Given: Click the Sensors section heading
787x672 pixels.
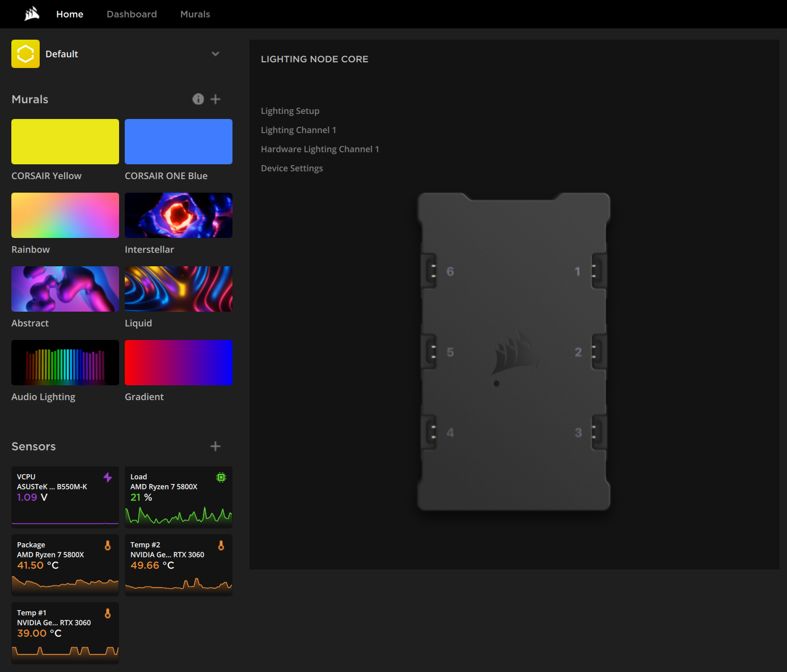Looking at the screenshot, I should [x=33, y=446].
